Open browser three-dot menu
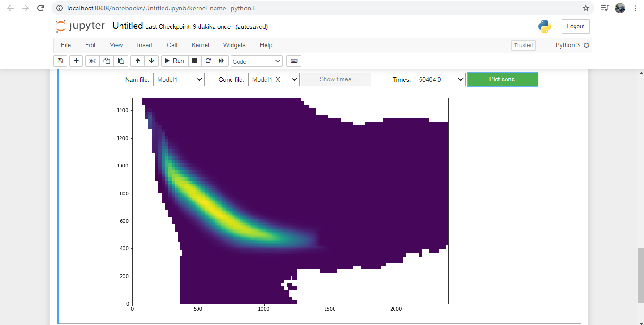The height and width of the screenshot is (325, 644). coord(635,8)
